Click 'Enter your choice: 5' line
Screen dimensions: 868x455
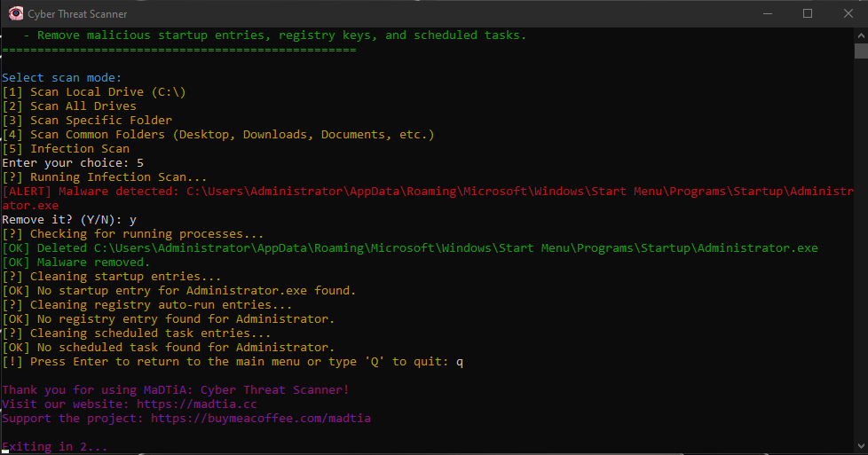click(x=73, y=162)
